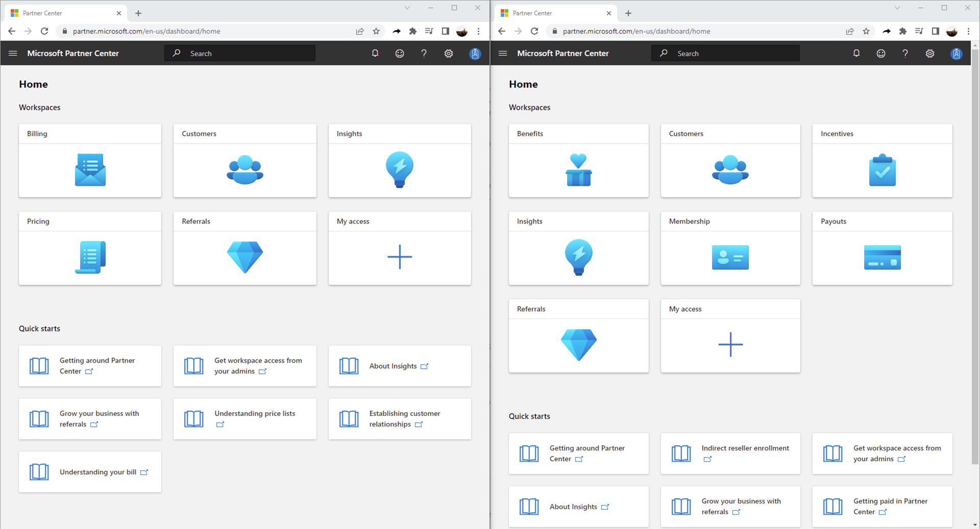Open Referrals diamond icon in right window
980x529 pixels.
coord(578,345)
